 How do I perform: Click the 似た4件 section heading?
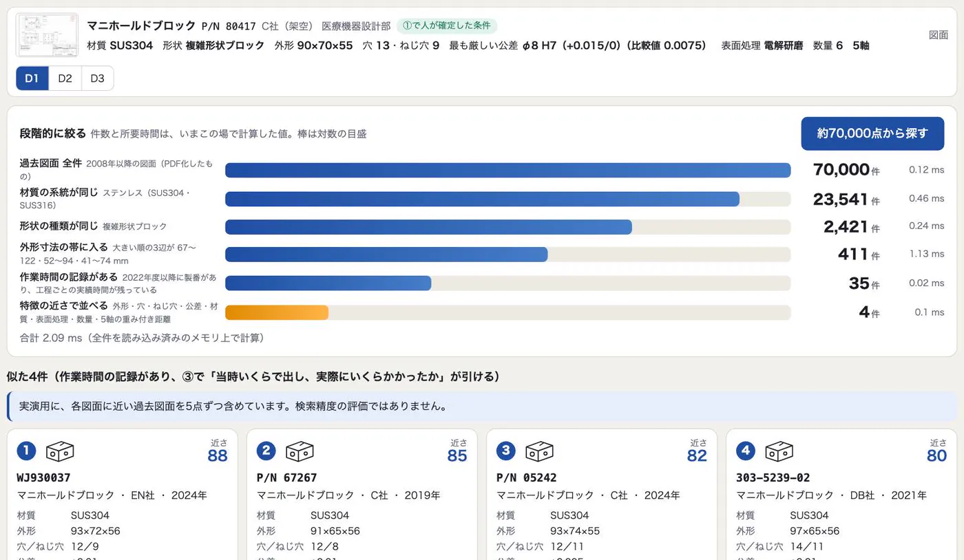pyautogui.click(x=253, y=377)
